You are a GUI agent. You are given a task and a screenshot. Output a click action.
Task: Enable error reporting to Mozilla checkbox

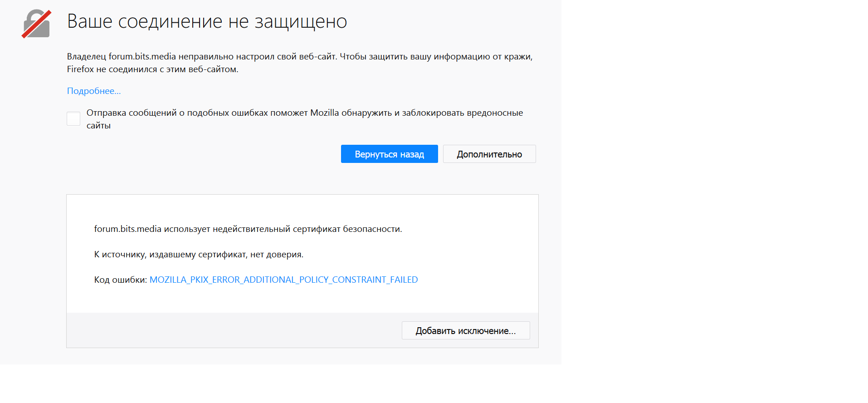click(x=73, y=118)
